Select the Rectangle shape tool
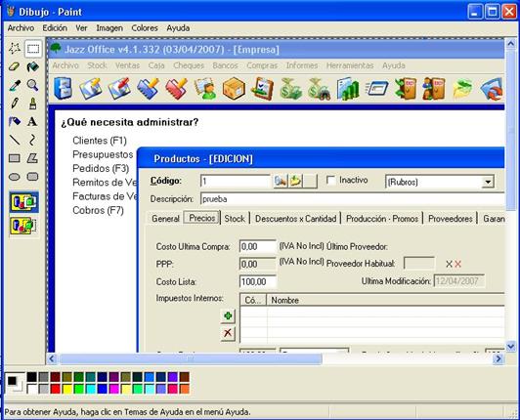Screen dimensions: 520x420 [15, 158]
